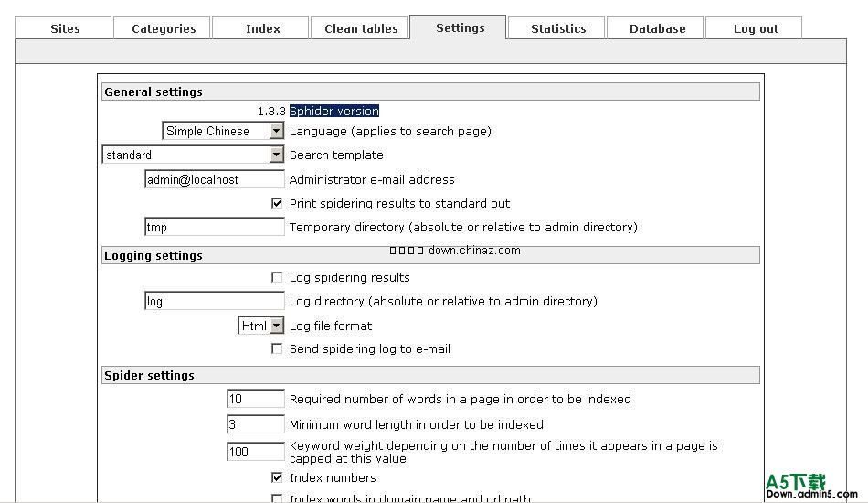
Task: Select the Statistics tab
Action: pyautogui.click(x=558, y=28)
